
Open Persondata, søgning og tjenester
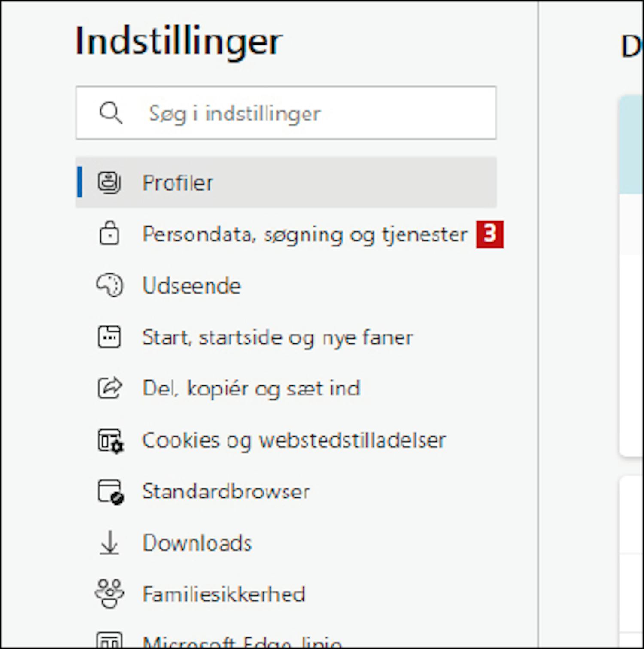coord(305,234)
